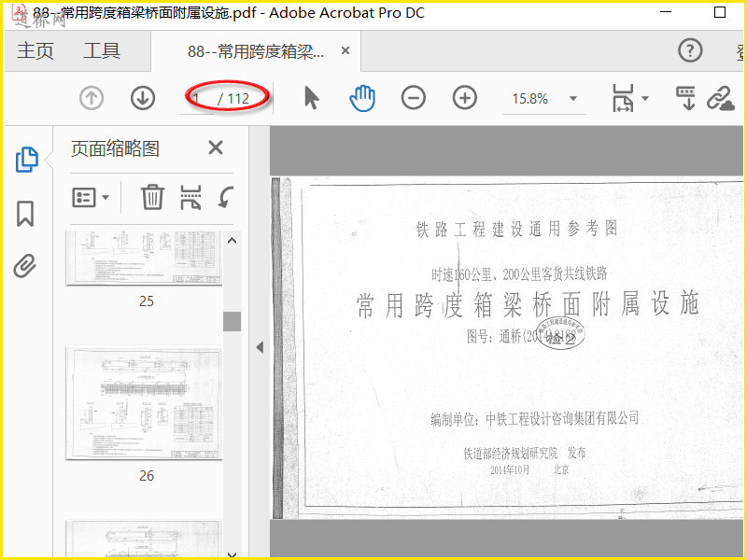The height and width of the screenshot is (560, 747).
Task: Open fit options dropdown arrow
Action: point(645,99)
